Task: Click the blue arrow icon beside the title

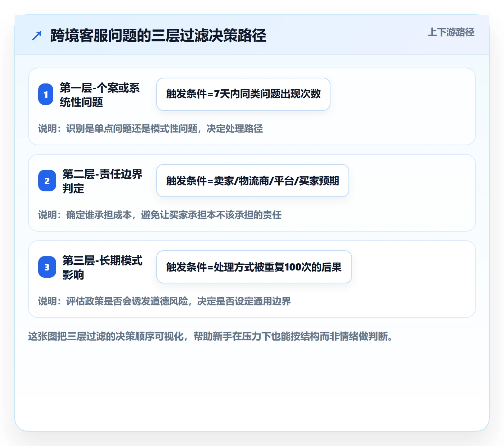Action: [x=37, y=36]
